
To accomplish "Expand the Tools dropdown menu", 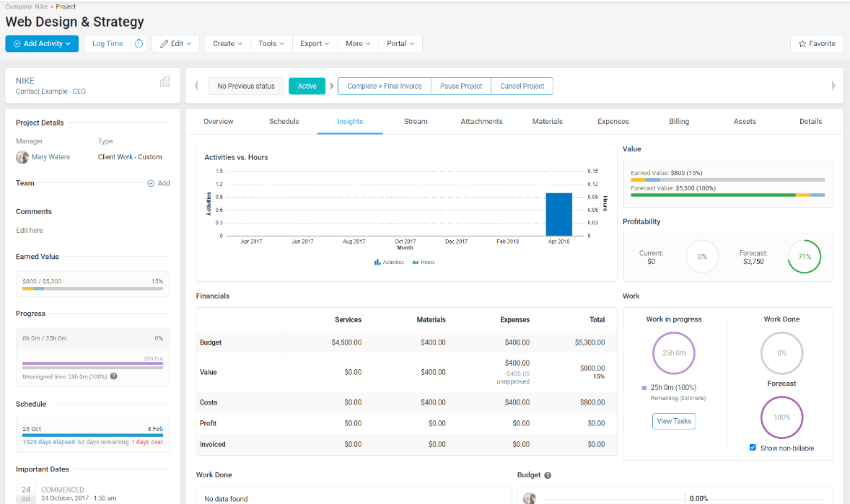I will (271, 44).
